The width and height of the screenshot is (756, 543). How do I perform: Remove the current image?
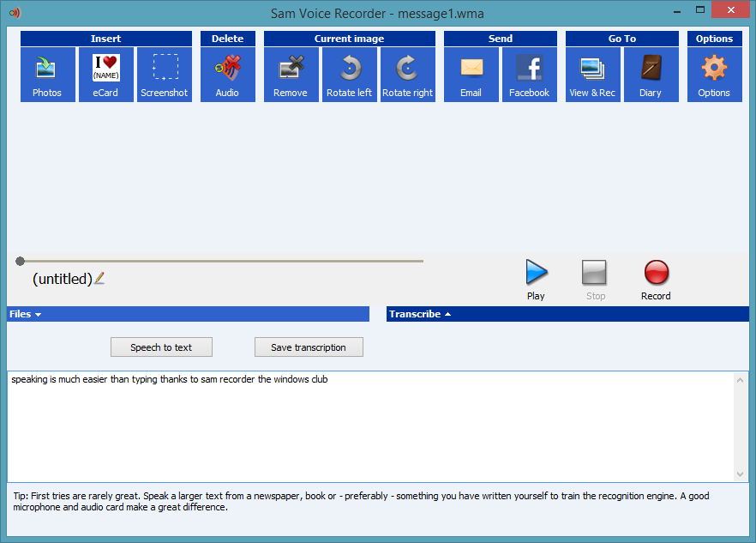291,75
